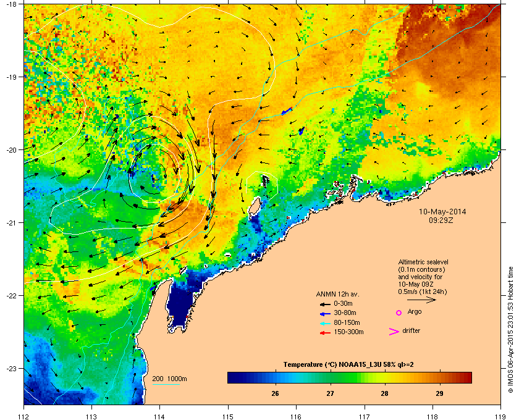Click longitude axis label '119'

point(500,416)
